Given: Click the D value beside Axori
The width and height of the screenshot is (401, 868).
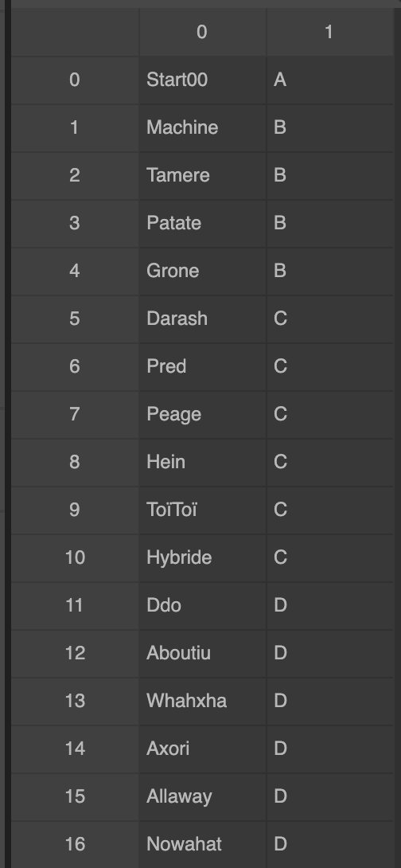Looking at the screenshot, I should pyautogui.click(x=329, y=749).
